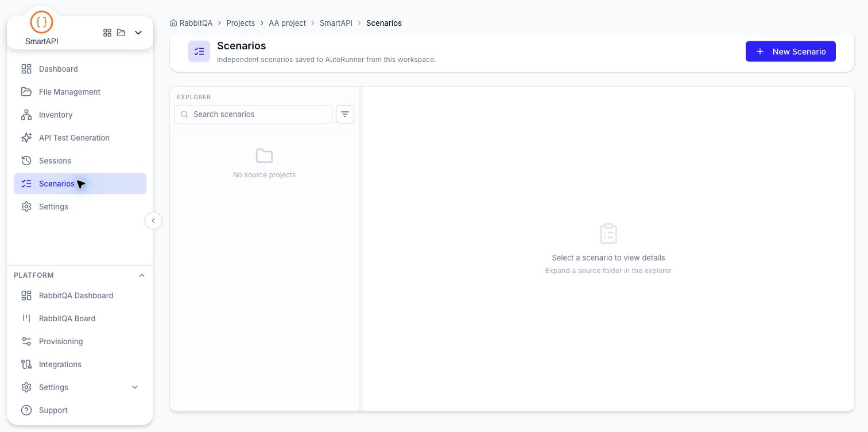Click the Scenarios checklist header icon
This screenshot has height=432, width=868.
click(199, 52)
